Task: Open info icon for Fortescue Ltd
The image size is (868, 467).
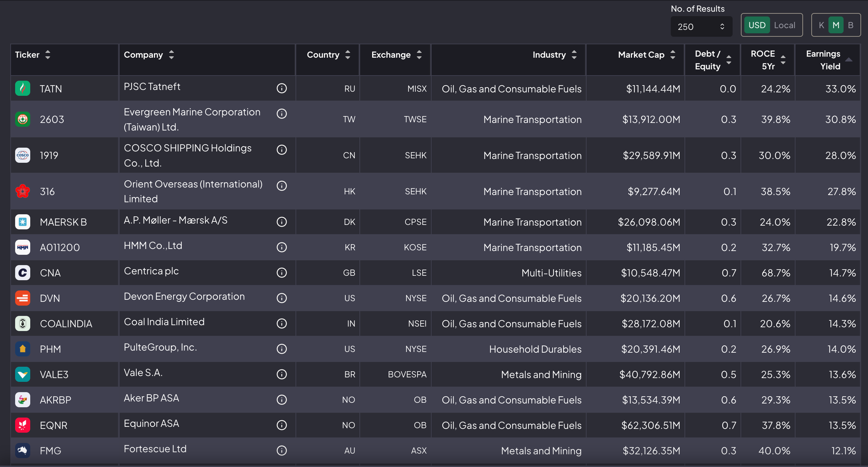Action: click(282, 451)
